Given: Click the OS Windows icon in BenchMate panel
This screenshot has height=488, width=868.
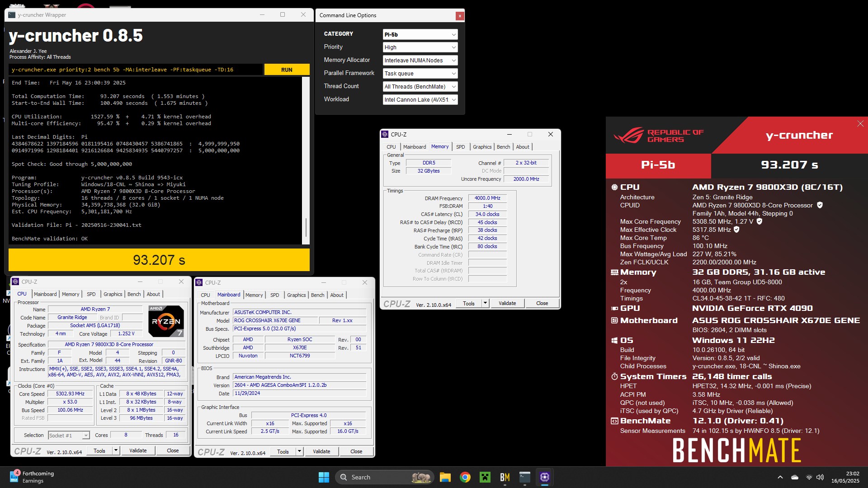Looking at the screenshot, I should click(614, 340).
